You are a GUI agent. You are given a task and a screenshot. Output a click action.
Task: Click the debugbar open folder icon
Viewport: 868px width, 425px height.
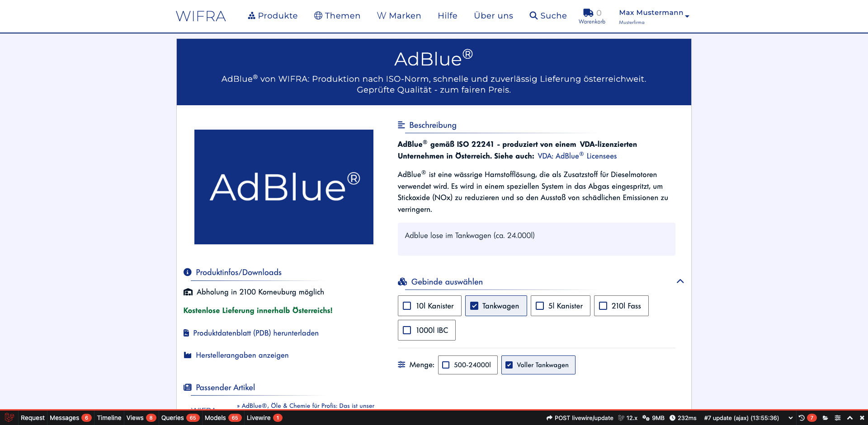825,418
